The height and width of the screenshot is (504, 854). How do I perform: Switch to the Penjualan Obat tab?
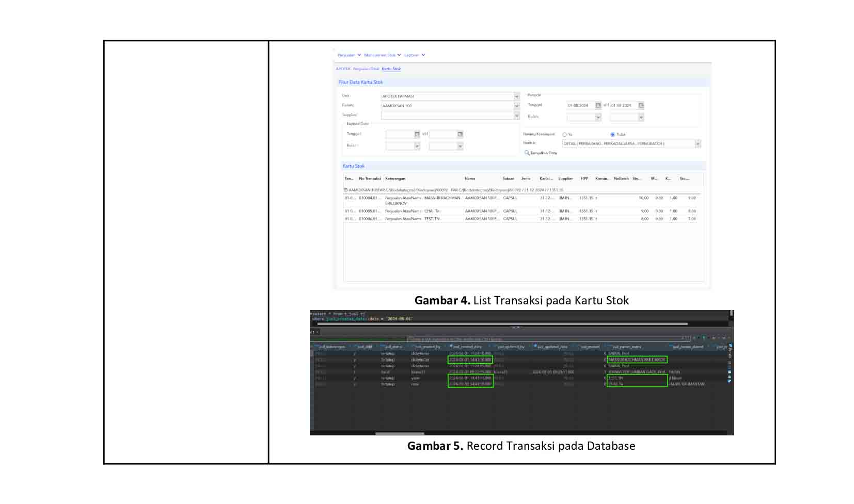[366, 69]
